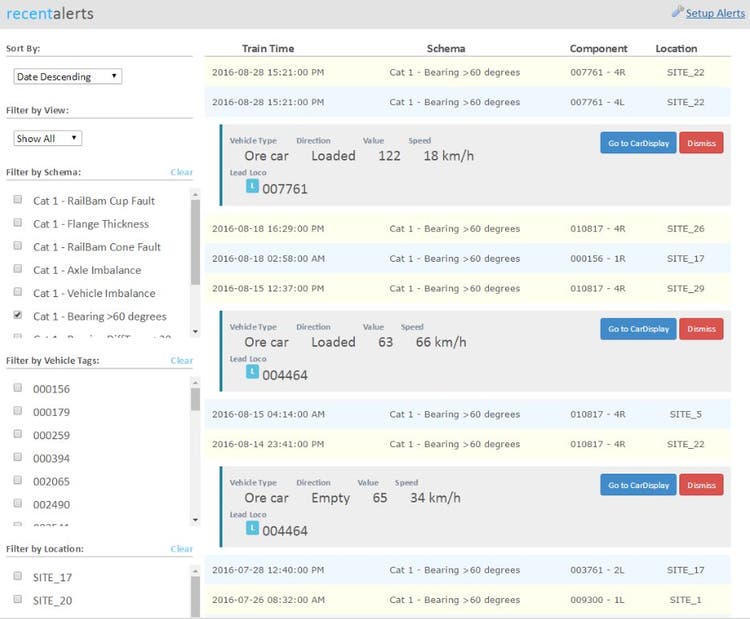Click the schema list scrollbar thumb
The width and height of the screenshot is (750, 619).
(195, 242)
